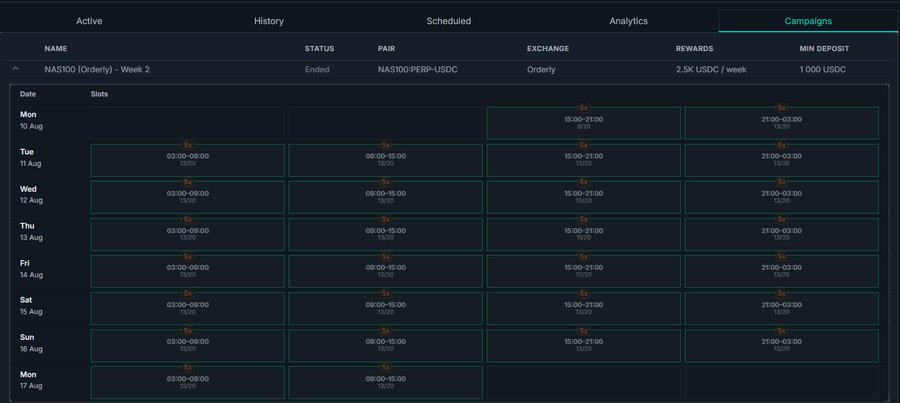This screenshot has height=403, width=900.
Task: Click the Mon 17 Aug date label
Action: coord(31,379)
